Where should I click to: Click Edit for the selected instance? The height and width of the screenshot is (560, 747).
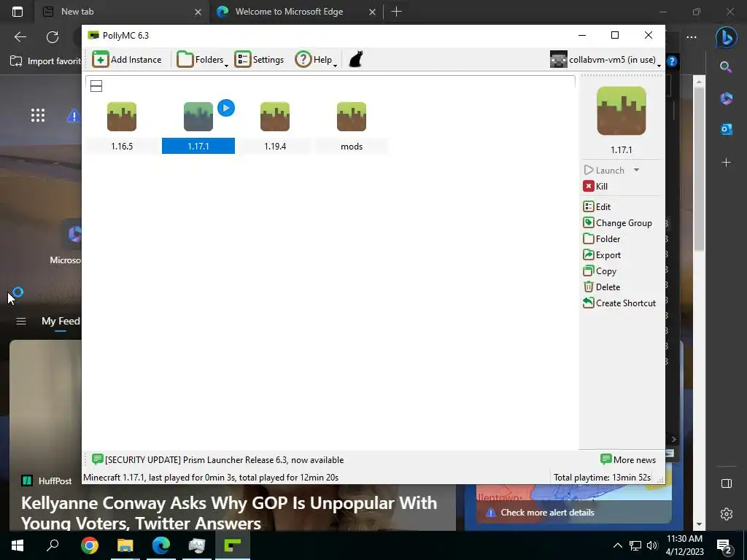597,206
